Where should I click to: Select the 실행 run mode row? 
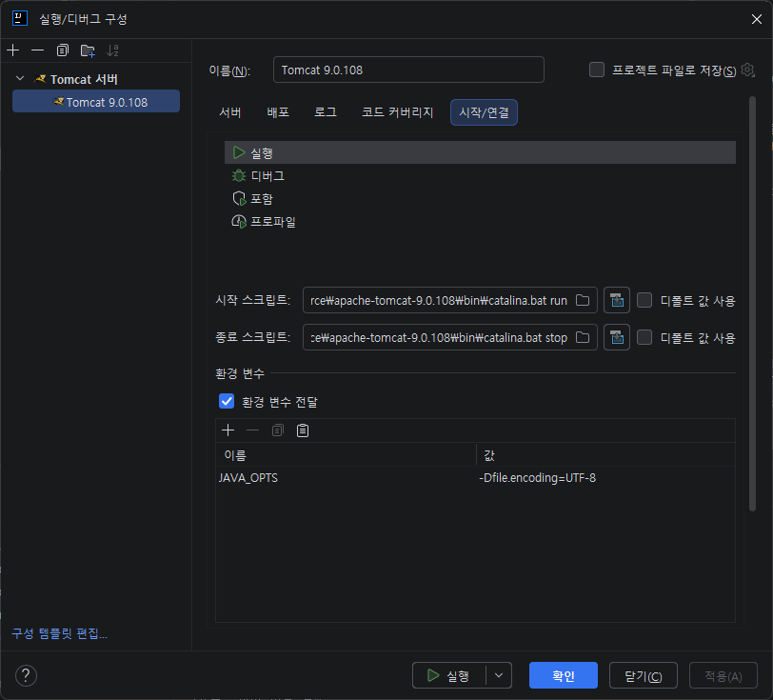480,153
